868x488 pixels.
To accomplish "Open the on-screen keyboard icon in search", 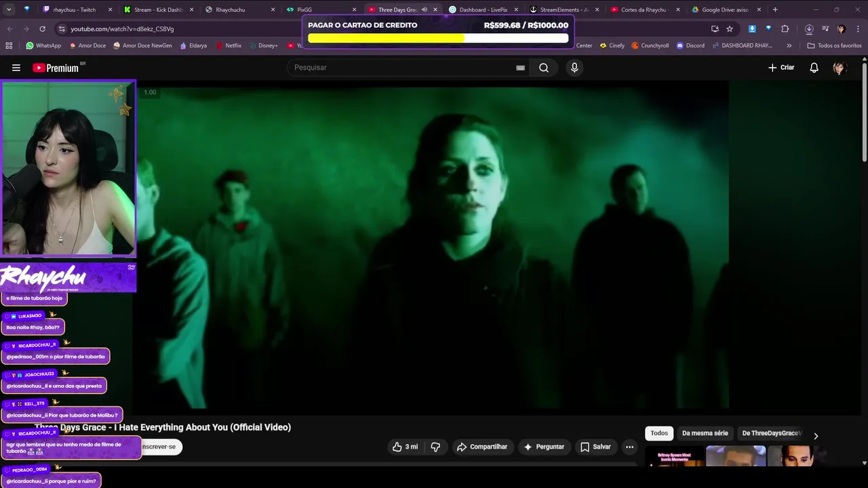I will click(x=520, y=68).
